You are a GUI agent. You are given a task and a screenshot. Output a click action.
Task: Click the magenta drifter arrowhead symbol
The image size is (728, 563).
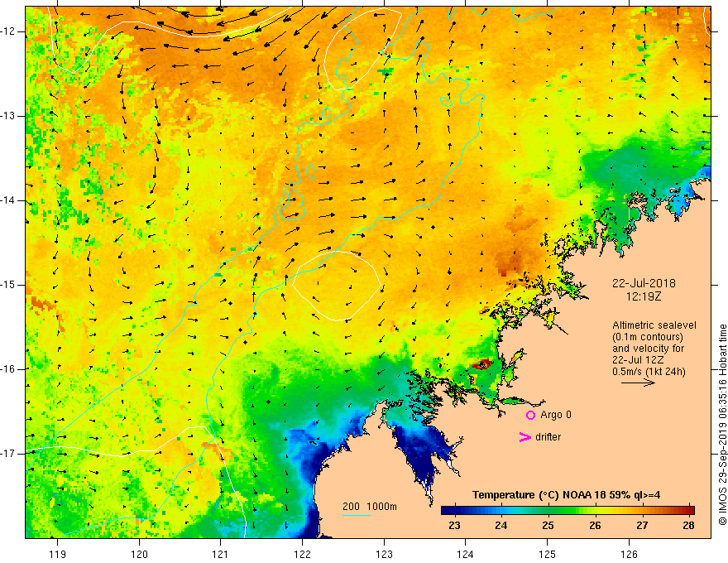click(524, 437)
